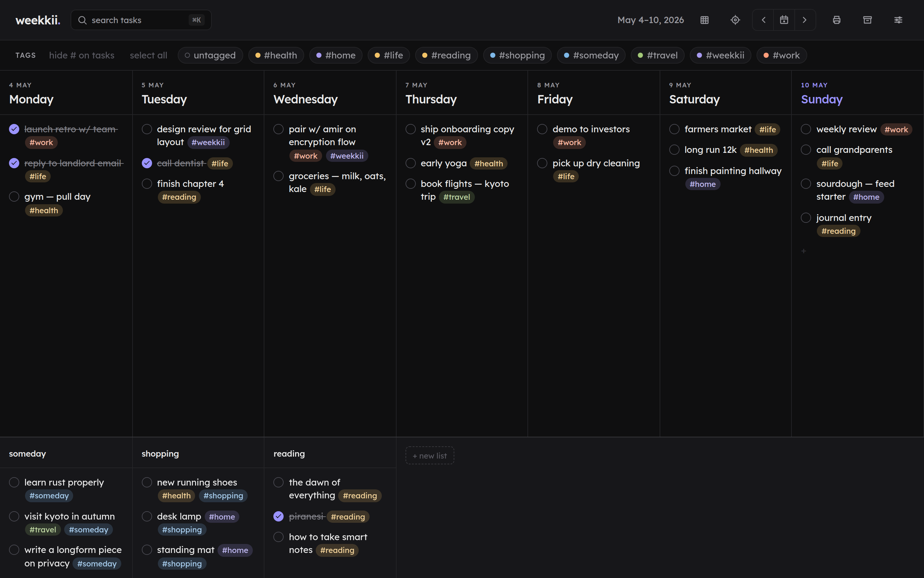The width and height of the screenshot is (924, 578).
Task: Open 'book flights — kyoto trip' task
Action: coord(465,190)
